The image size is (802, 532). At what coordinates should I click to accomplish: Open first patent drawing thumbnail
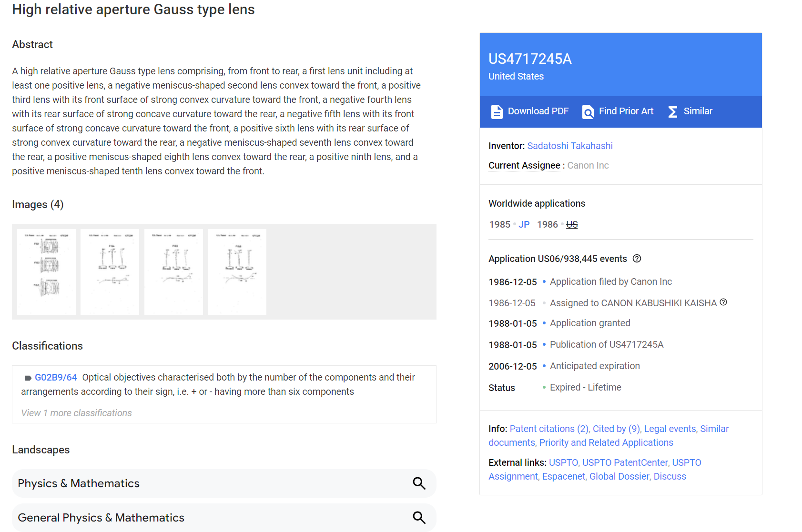(46, 271)
